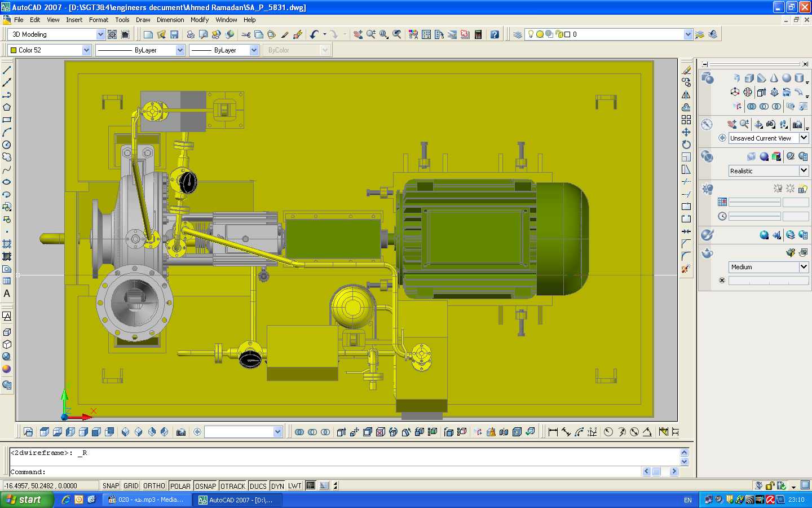Viewport: 812px width, 508px height.
Task: Disable OSNAP in the status bar
Action: click(205, 485)
